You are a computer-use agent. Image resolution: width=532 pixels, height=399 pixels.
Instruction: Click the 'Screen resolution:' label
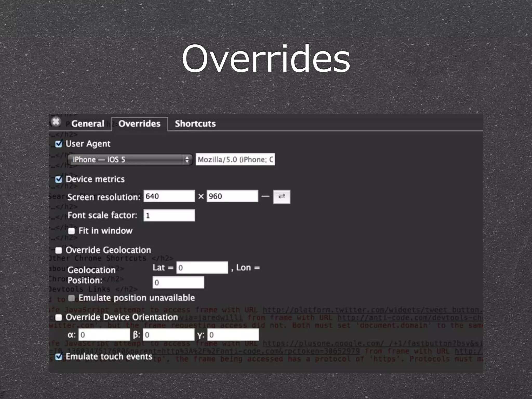pos(104,197)
